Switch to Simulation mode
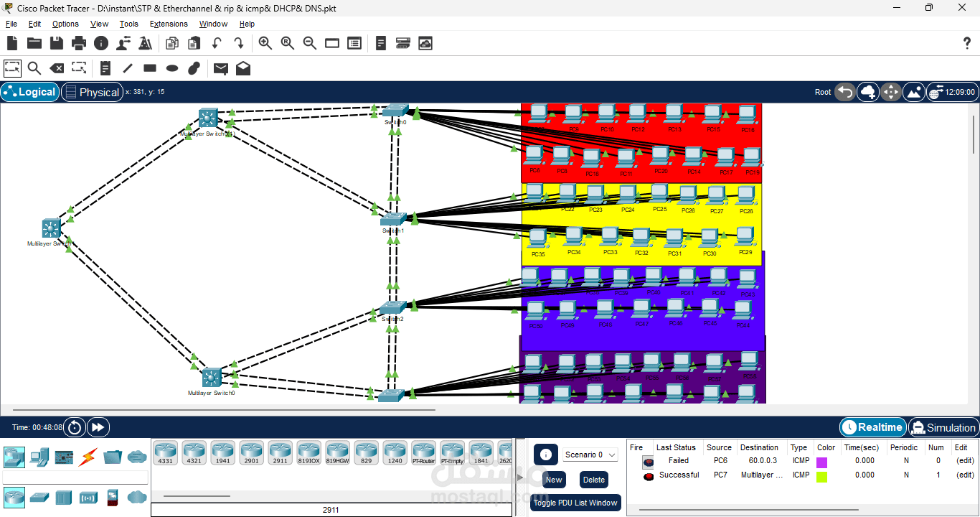This screenshot has height=517, width=980. (943, 427)
